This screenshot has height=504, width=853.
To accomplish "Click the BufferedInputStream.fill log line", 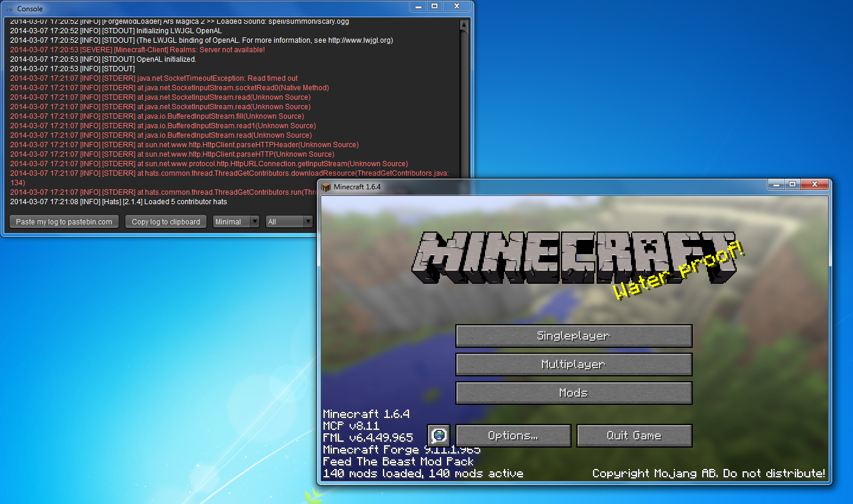I will click(157, 116).
